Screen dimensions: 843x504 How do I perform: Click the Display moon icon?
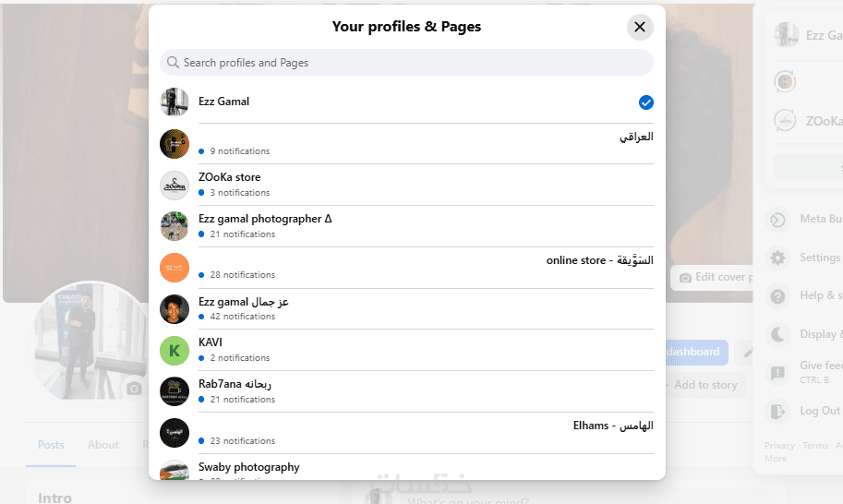779,334
